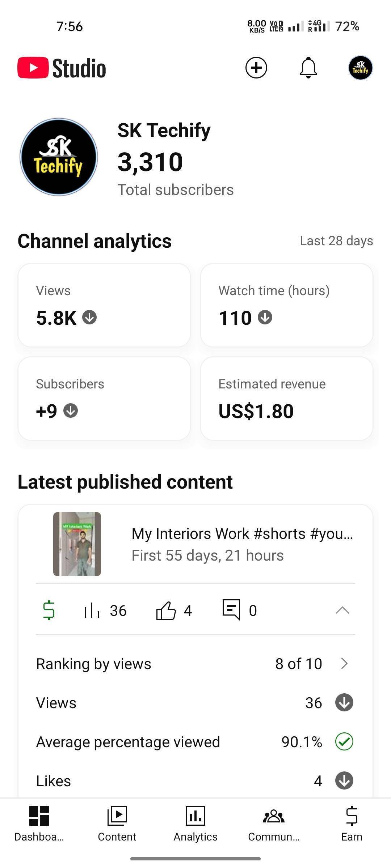
Task: Tap the SK Techify channel profile picture
Action: pyautogui.click(x=59, y=157)
